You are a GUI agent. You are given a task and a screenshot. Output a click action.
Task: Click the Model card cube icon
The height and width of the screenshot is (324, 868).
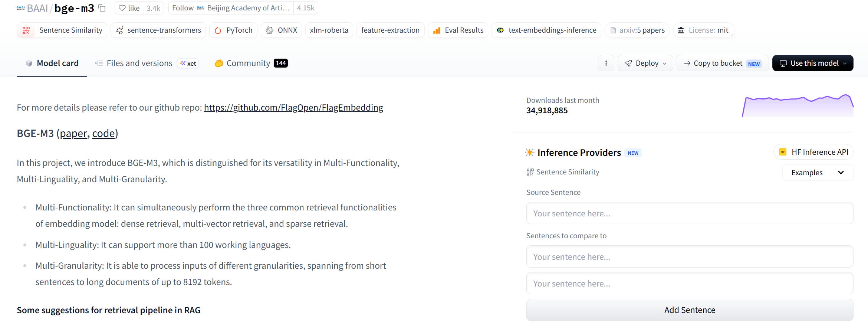point(29,63)
